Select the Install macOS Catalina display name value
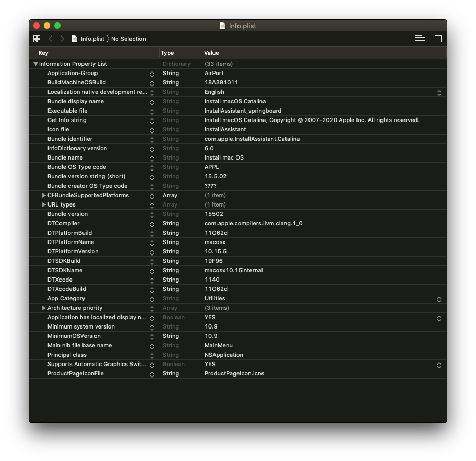Image resolution: width=476 pixels, height=461 pixels. pos(235,101)
